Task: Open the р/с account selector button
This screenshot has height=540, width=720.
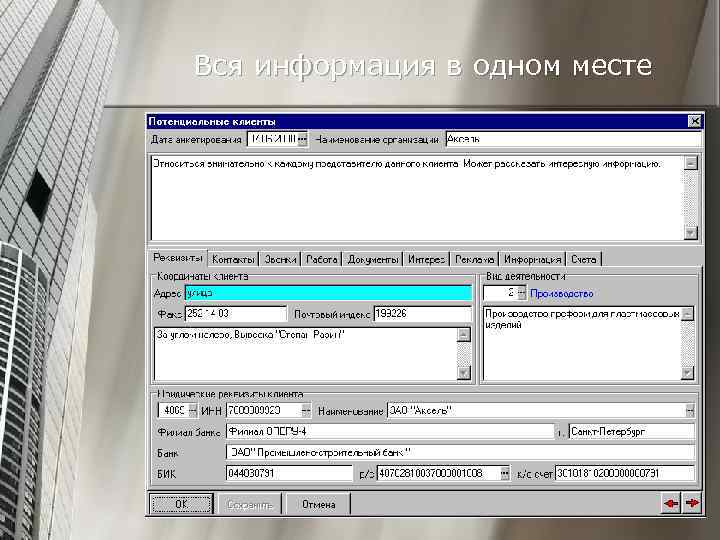Action: click(x=505, y=473)
